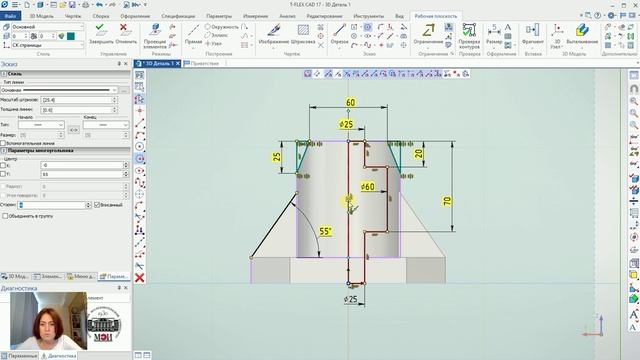
Task: Close the 3D Деталь 1 document tab
Action: 178,63
